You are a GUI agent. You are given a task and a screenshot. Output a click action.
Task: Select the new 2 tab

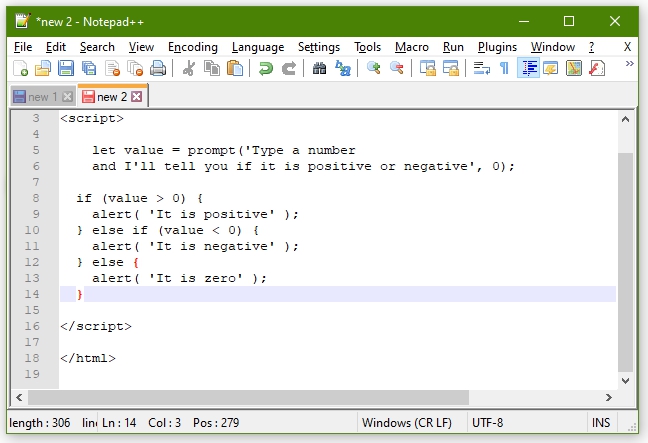112,97
